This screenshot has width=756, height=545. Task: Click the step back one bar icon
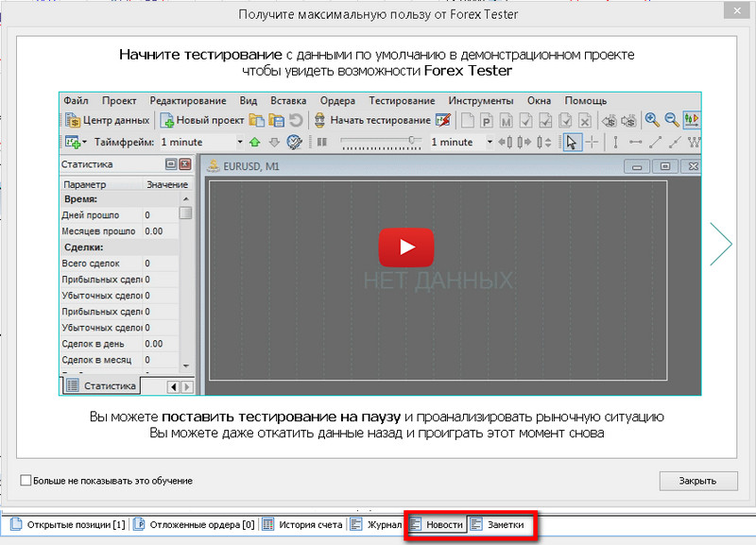(x=505, y=142)
